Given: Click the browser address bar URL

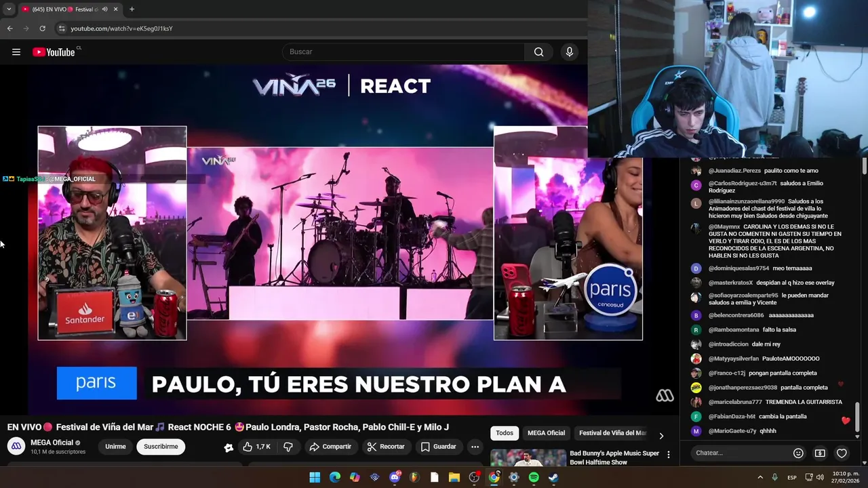Looking at the screenshot, I should [x=122, y=28].
